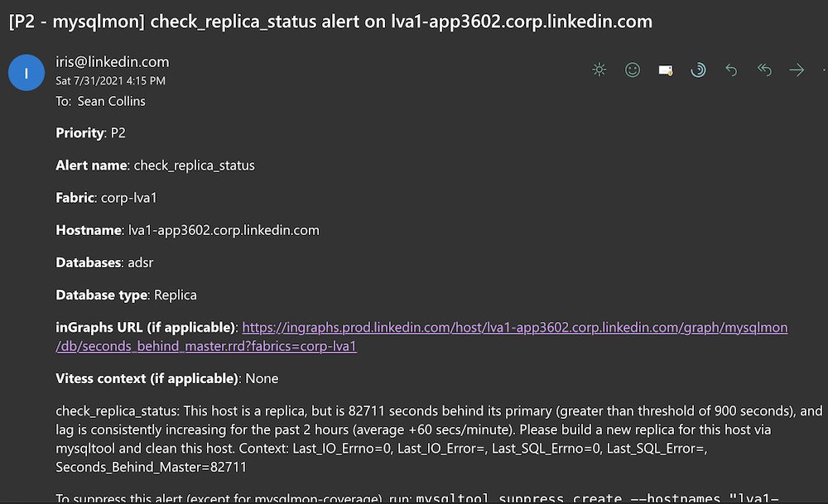The width and height of the screenshot is (828, 504).
Task: Click the 'Priority: P2' line
Action: 91,133
